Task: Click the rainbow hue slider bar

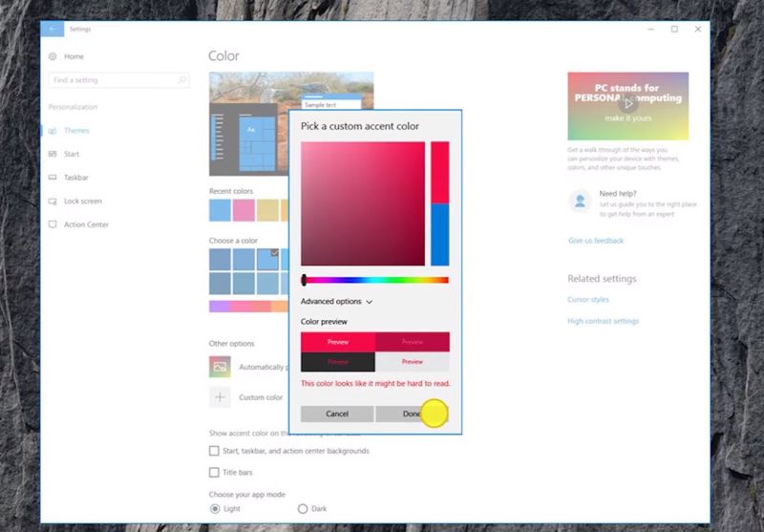Action: tap(375, 280)
